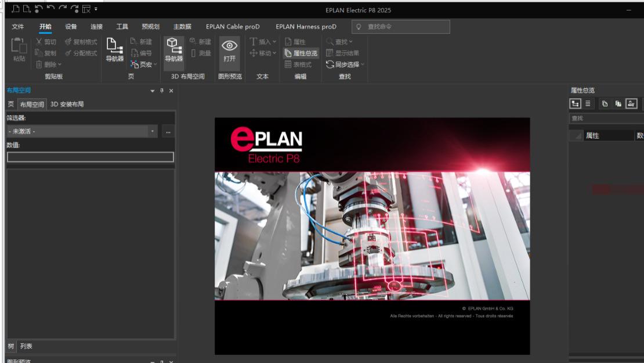
Task: Open the filter settings via ... button
Action: tap(167, 131)
